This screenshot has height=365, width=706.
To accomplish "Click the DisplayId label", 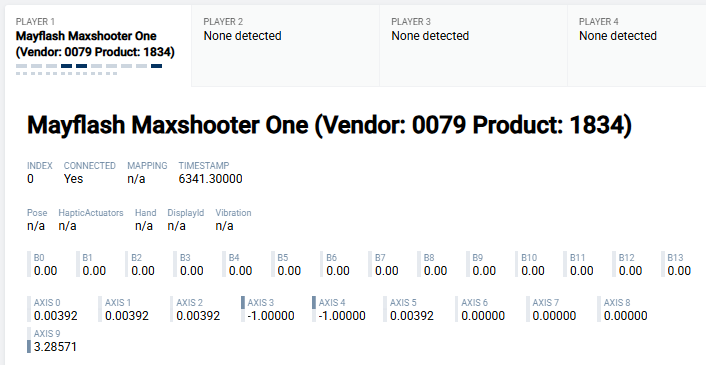I will click(x=186, y=213).
